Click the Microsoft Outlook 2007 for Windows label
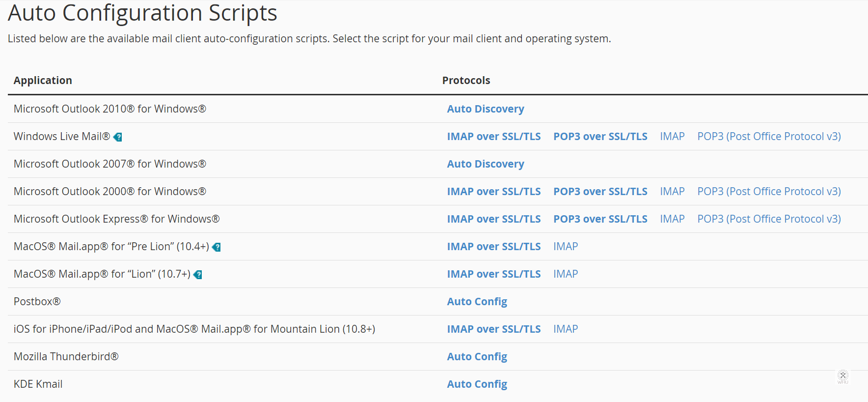 (x=110, y=164)
